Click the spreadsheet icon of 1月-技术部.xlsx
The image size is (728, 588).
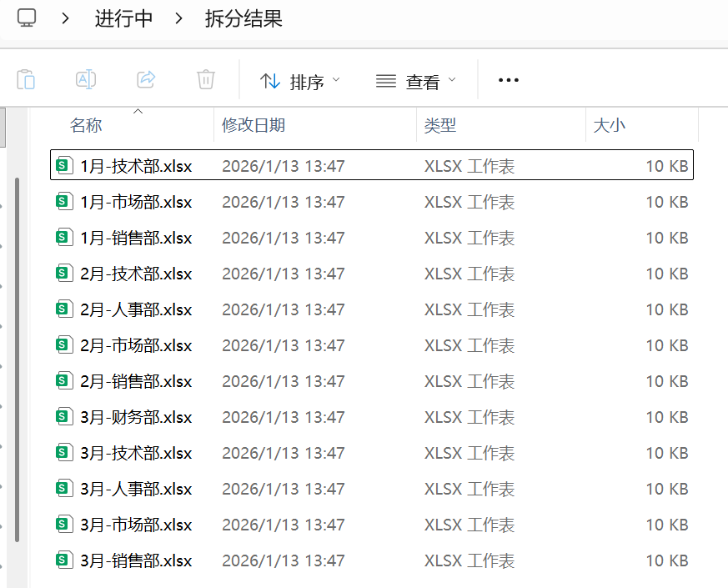[x=63, y=166]
